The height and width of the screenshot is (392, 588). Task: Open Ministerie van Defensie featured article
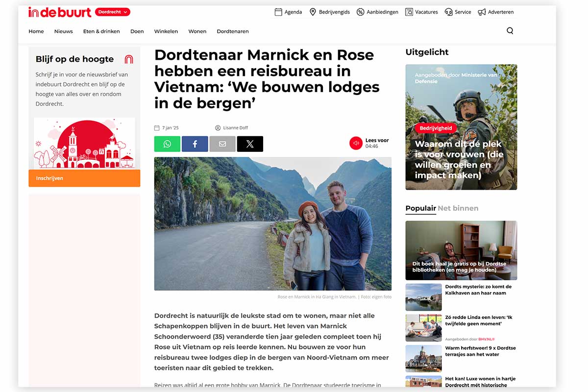pyautogui.click(x=461, y=127)
